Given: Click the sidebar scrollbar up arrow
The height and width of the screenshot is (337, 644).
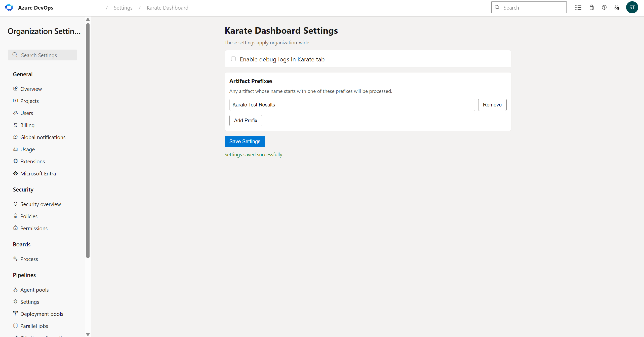Looking at the screenshot, I should (88, 19).
